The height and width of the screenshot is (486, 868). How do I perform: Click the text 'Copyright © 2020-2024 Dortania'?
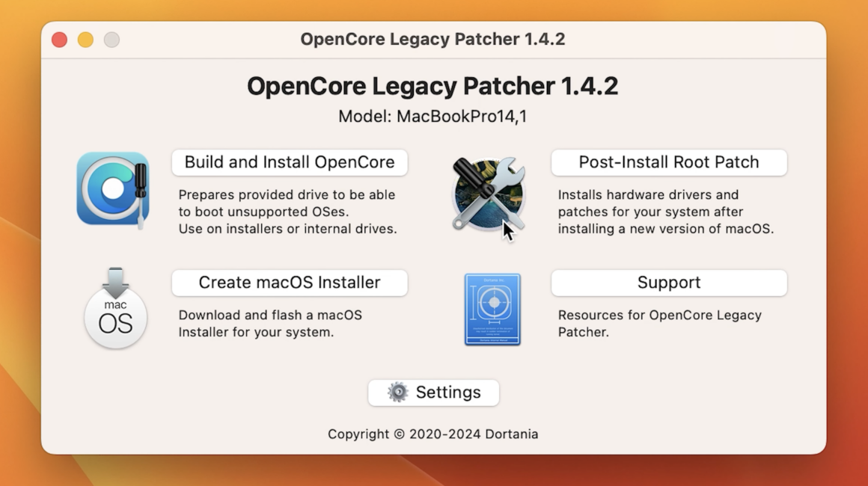point(433,434)
